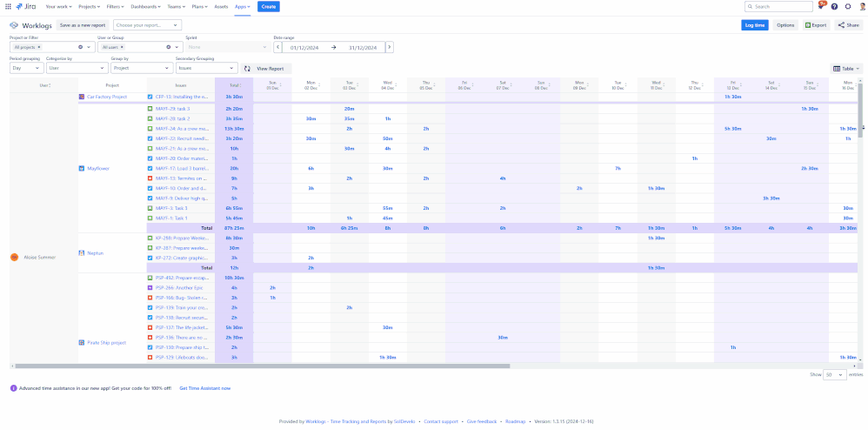The width and height of the screenshot is (868, 430).
Task: Click the Car Factory Project icon
Action: tap(82, 97)
